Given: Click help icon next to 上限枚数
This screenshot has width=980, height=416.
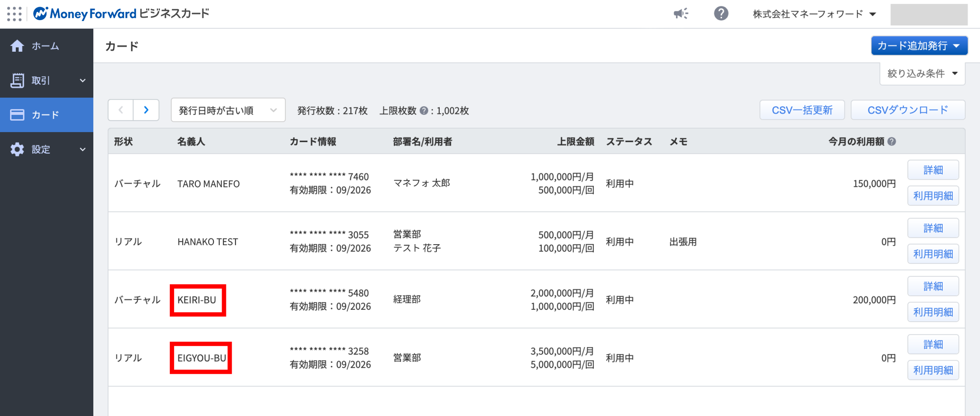Looking at the screenshot, I should pos(423,111).
